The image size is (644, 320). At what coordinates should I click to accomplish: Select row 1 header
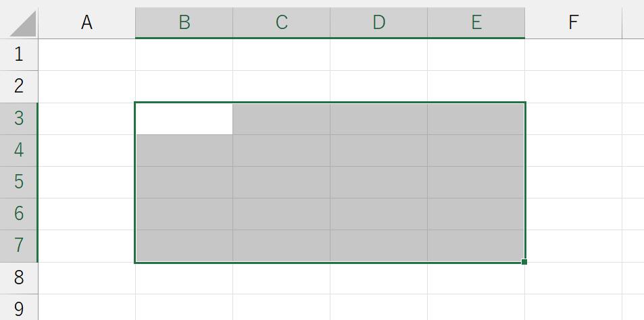coord(19,55)
